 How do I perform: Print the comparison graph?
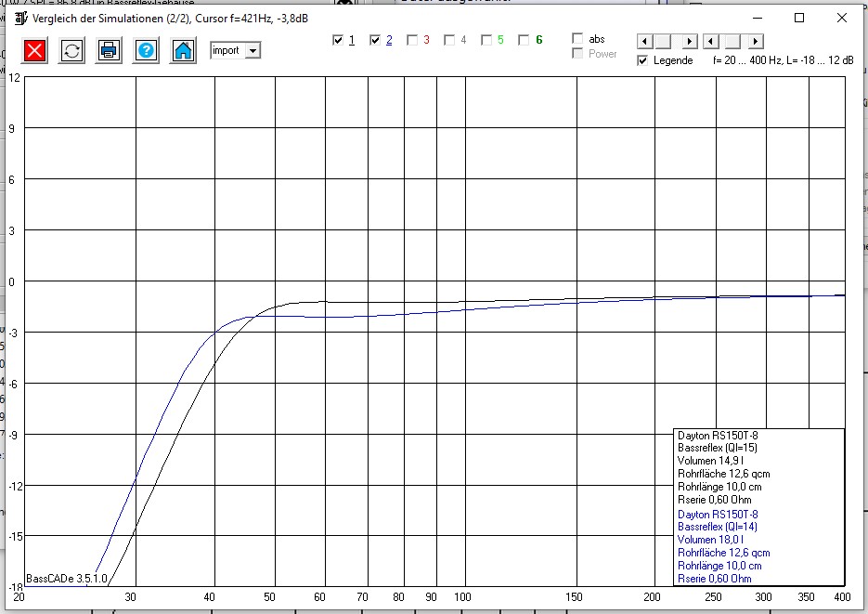(109, 51)
